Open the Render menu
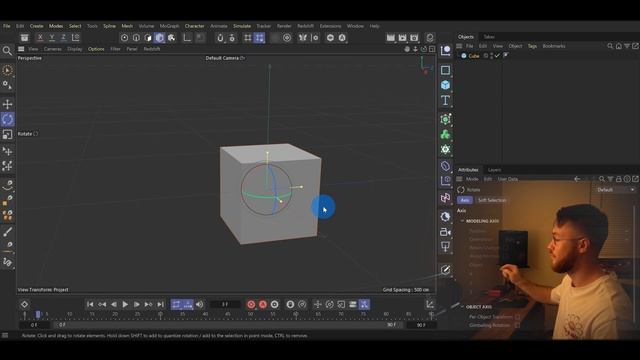 pyautogui.click(x=284, y=26)
